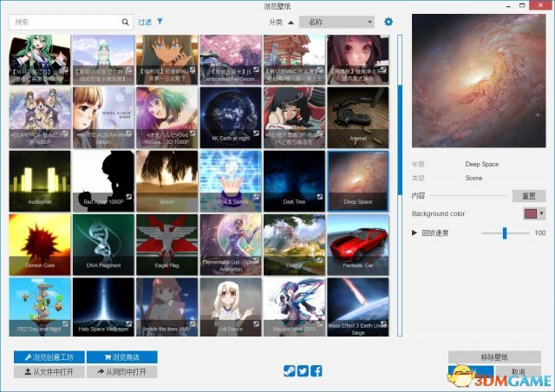Select the Inside the lines AMV wallpaper
The width and height of the screenshot is (555, 392).
166,307
